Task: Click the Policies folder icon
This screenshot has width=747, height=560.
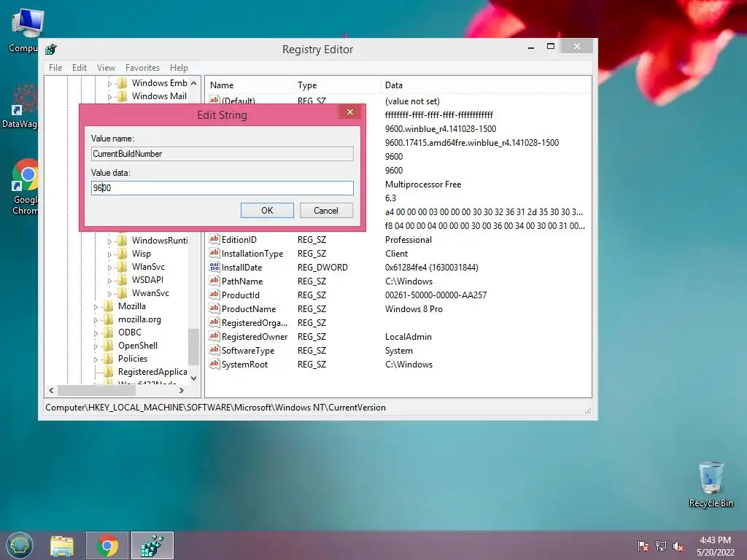Action: click(109, 359)
